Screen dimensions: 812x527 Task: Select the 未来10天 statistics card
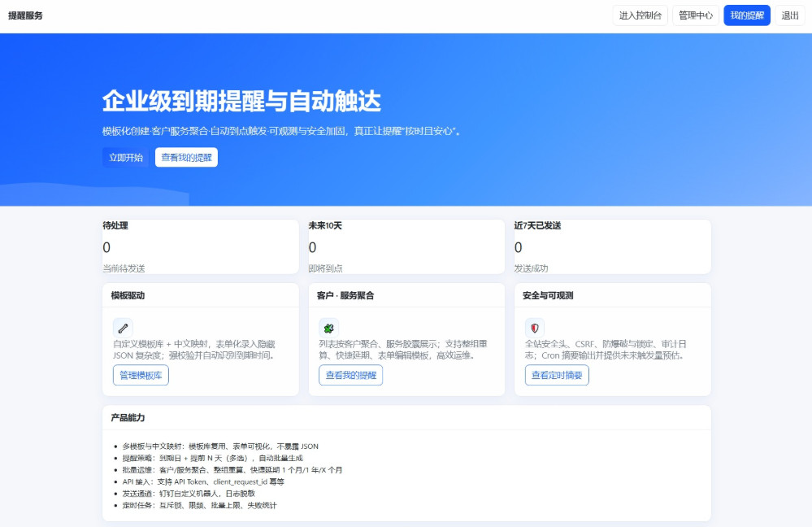click(406, 246)
